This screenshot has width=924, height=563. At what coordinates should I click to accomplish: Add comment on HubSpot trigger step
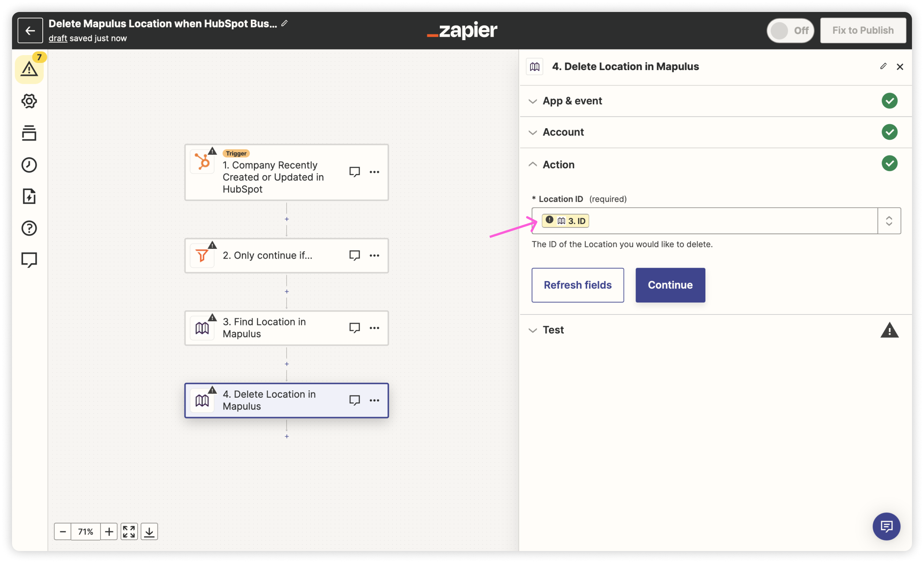[354, 172]
